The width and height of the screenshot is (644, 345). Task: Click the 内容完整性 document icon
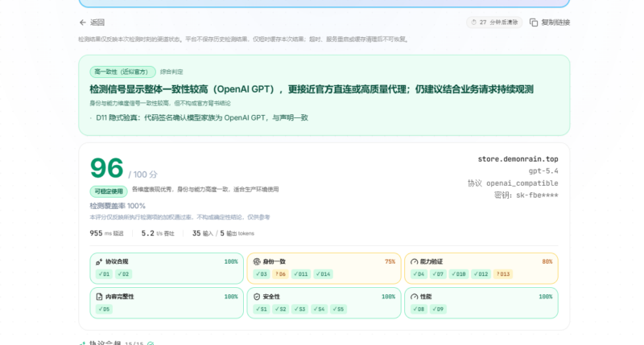[99, 297]
